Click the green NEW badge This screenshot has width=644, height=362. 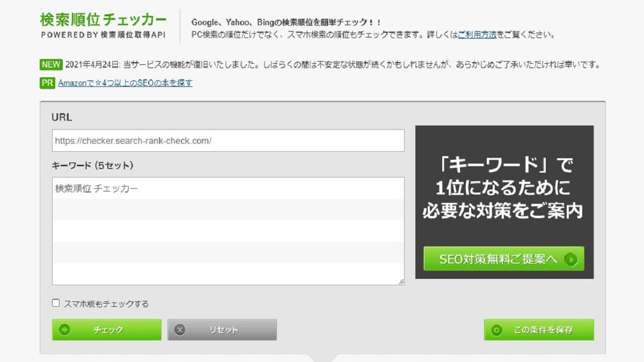pyautogui.click(x=51, y=64)
